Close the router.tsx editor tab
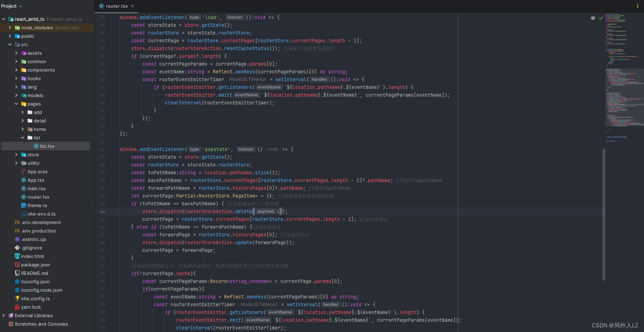The image size is (644, 332). pos(132,6)
